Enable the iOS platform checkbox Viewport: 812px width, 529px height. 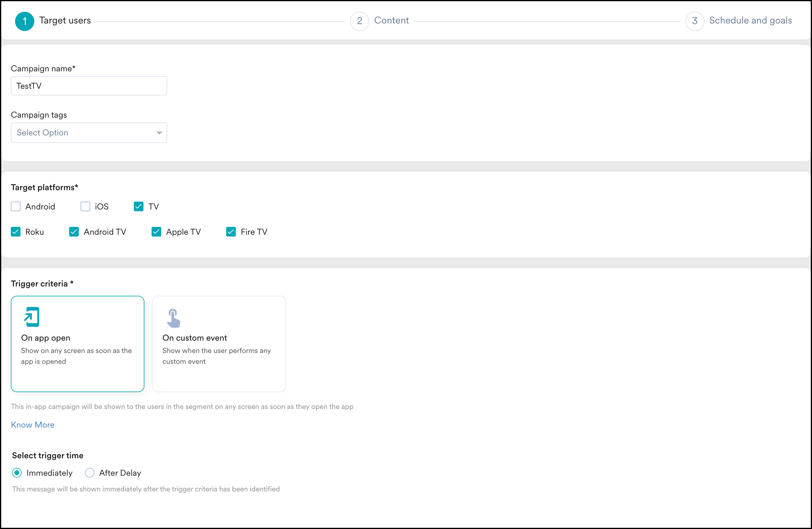(85, 206)
